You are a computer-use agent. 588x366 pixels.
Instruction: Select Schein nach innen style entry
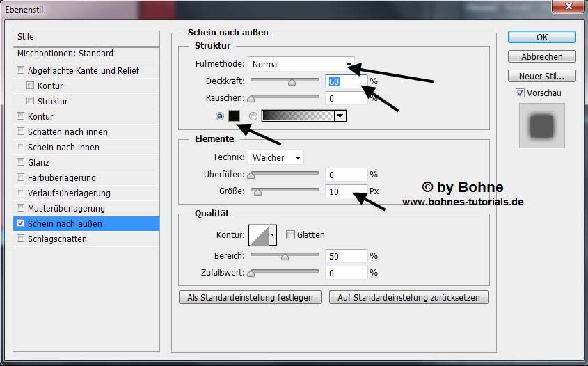[x=63, y=147]
